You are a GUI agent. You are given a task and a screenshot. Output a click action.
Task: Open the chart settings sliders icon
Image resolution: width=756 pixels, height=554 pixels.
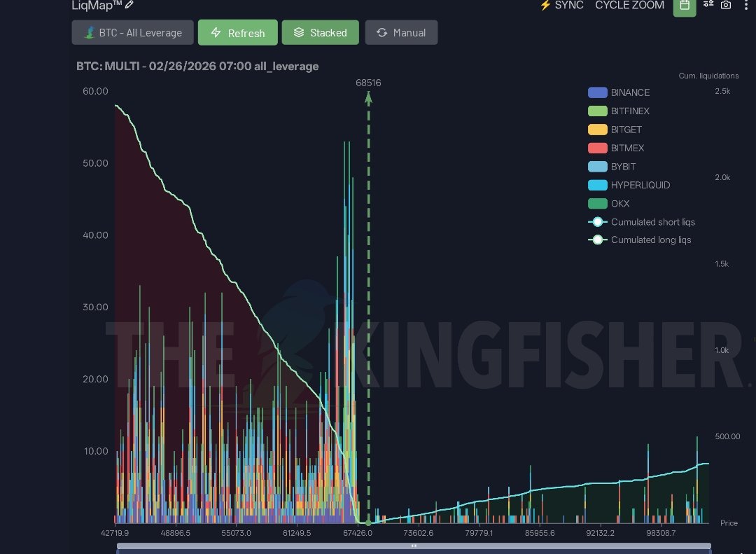coord(708,4)
